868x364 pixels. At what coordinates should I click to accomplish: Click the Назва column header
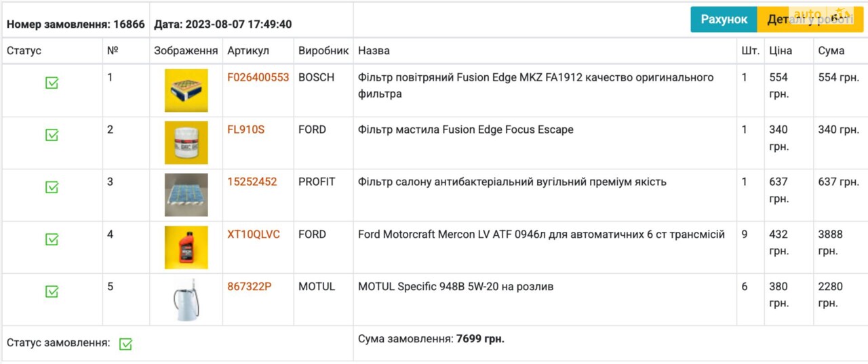374,51
